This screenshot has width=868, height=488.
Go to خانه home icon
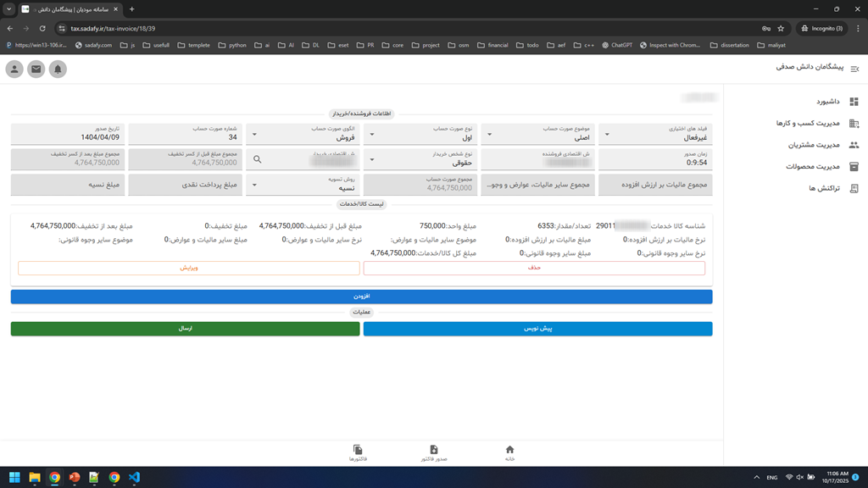[x=509, y=452]
